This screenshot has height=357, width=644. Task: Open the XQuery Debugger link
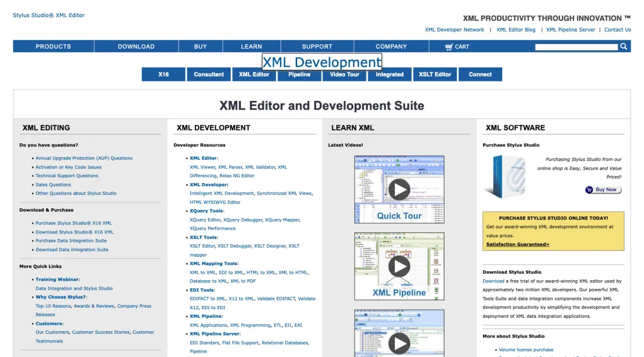[243, 220]
